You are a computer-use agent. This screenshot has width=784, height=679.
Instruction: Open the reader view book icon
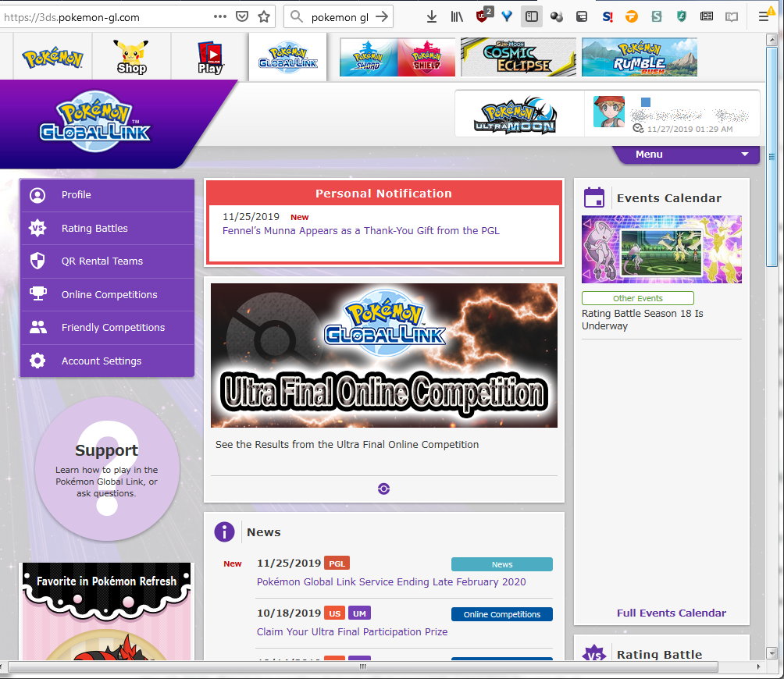pyautogui.click(x=732, y=17)
